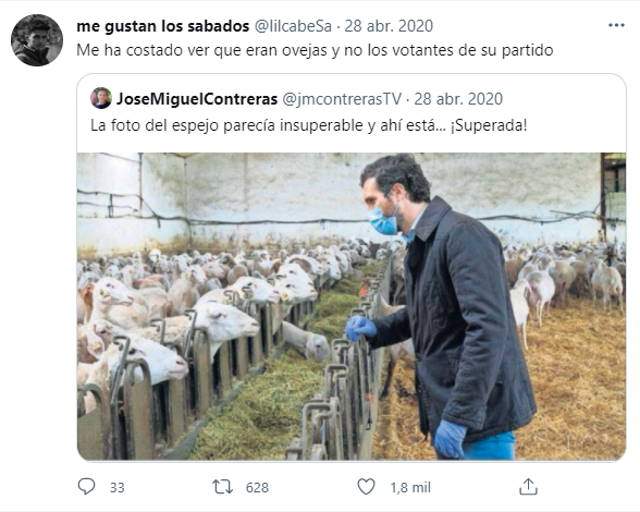Image resolution: width=640 pixels, height=512 pixels.
Task: Like the tweet with heart icon
Action: pyautogui.click(x=366, y=486)
